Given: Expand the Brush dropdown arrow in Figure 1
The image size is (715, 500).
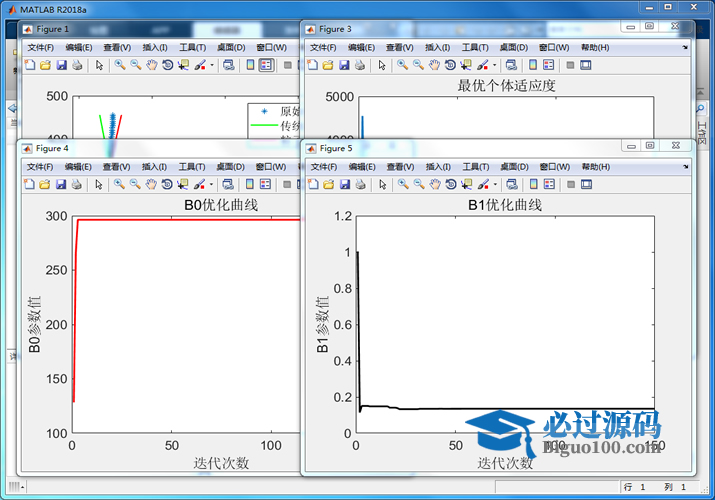Looking at the screenshot, I should pyautogui.click(x=212, y=65).
